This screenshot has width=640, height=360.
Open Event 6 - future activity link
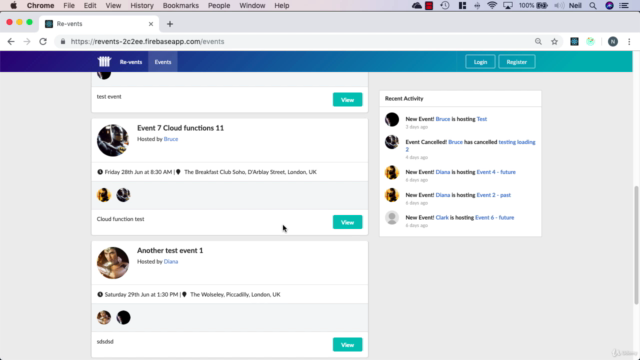(494, 218)
